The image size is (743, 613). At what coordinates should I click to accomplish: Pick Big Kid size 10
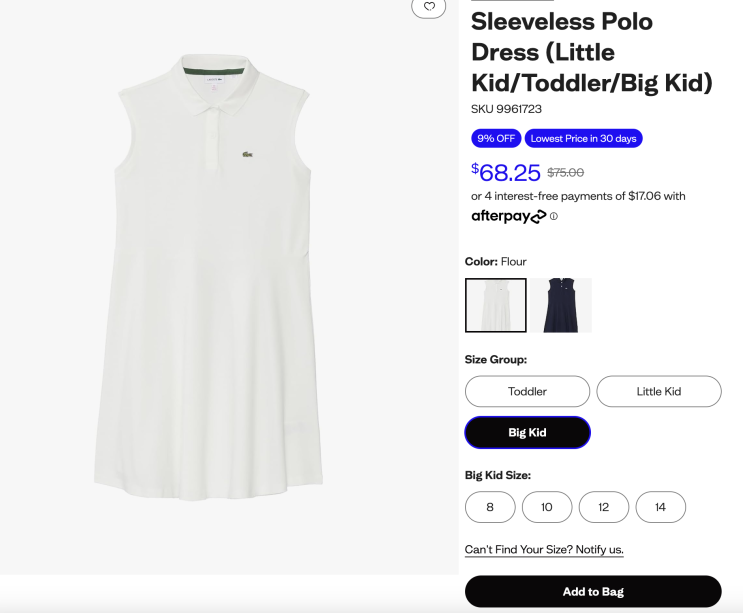(x=547, y=507)
